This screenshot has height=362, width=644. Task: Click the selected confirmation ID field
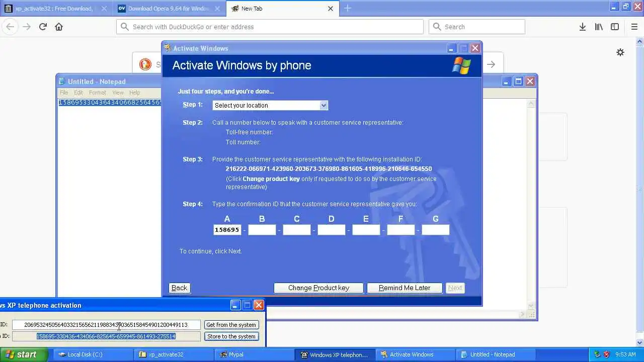point(106,336)
